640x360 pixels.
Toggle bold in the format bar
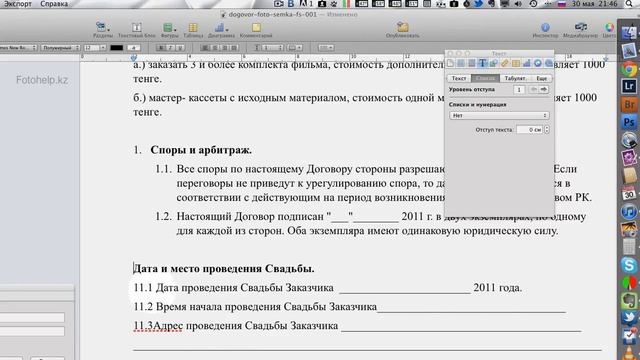(160, 48)
